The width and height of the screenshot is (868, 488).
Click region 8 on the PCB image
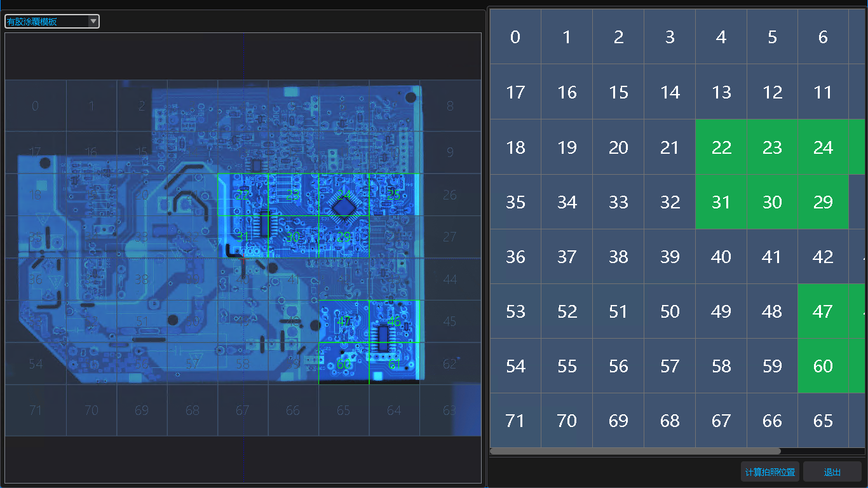[x=450, y=105]
